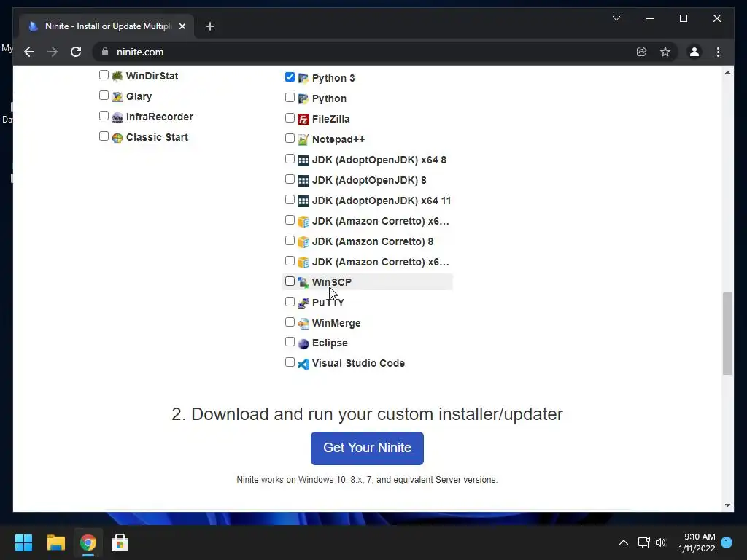Viewport: 747px width, 560px height.
Task: Click the JDK (Amazon Corretto) 8 label
Action: pos(373,242)
